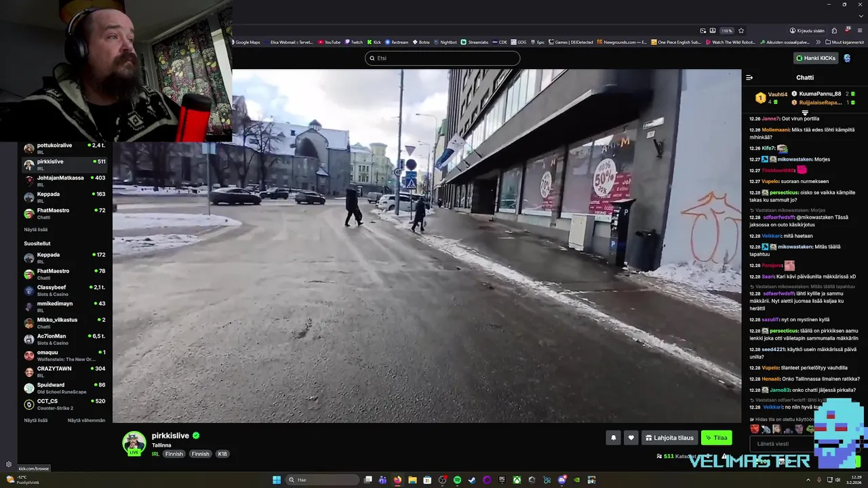Open Firefox hamburger application menu
The width and height of the screenshot is (868, 488).
(861, 30)
